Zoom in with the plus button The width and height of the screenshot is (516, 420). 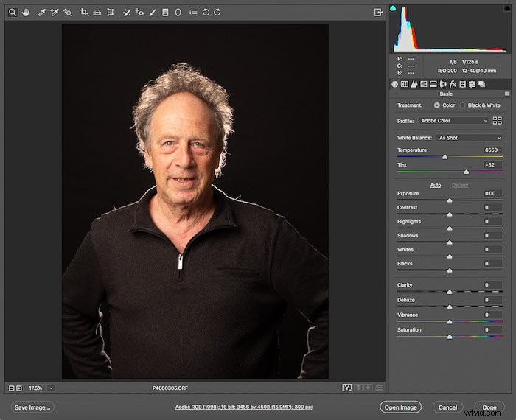19,388
